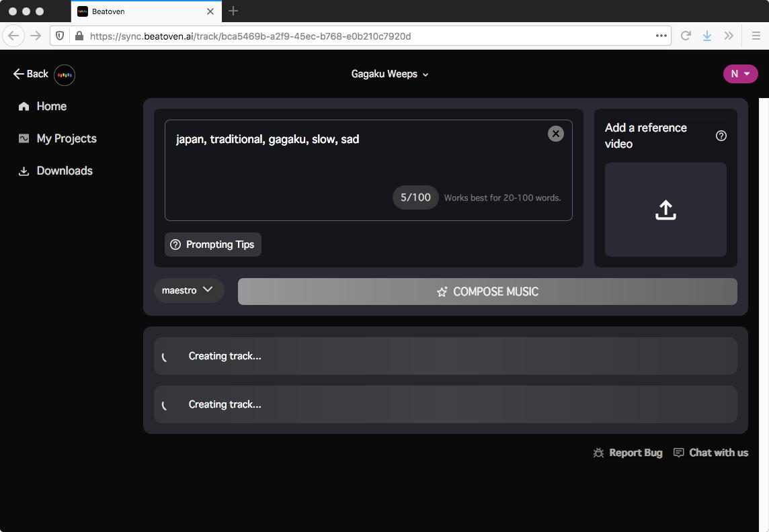Viewport: 769px width, 532px height.
Task: Click 'Works best for 20-100 words.' text
Action: tap(502, 198)
